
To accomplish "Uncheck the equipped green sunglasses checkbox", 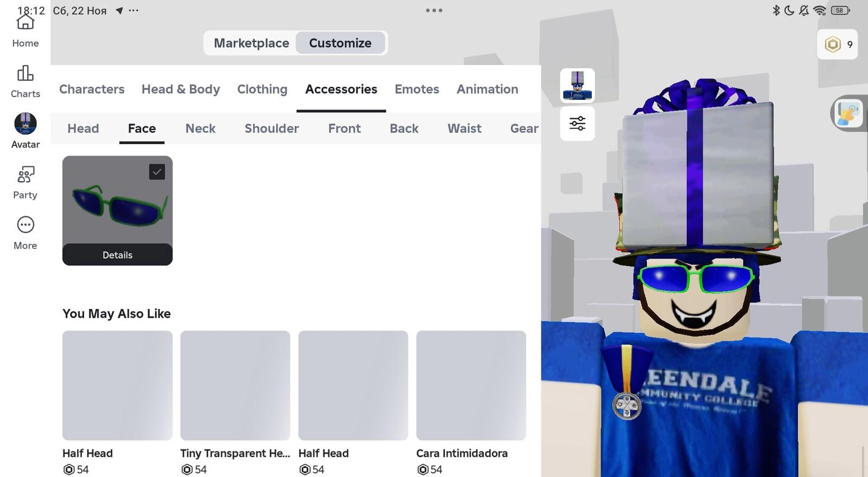I will 157,172.
